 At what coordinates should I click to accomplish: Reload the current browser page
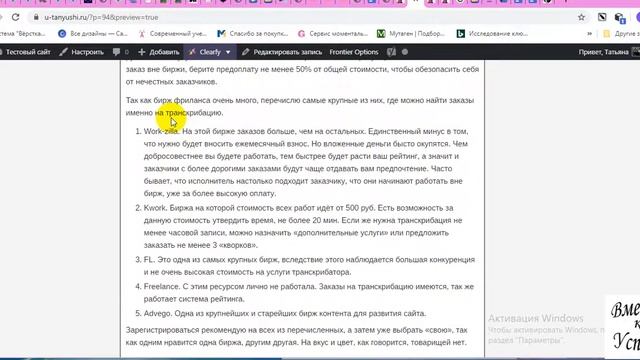(16, 17)
